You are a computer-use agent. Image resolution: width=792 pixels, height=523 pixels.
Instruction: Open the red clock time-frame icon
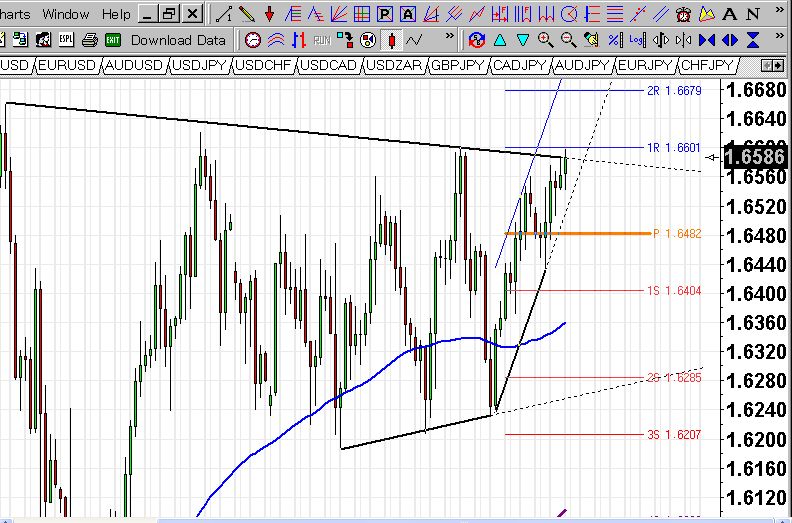coord(253,39)
